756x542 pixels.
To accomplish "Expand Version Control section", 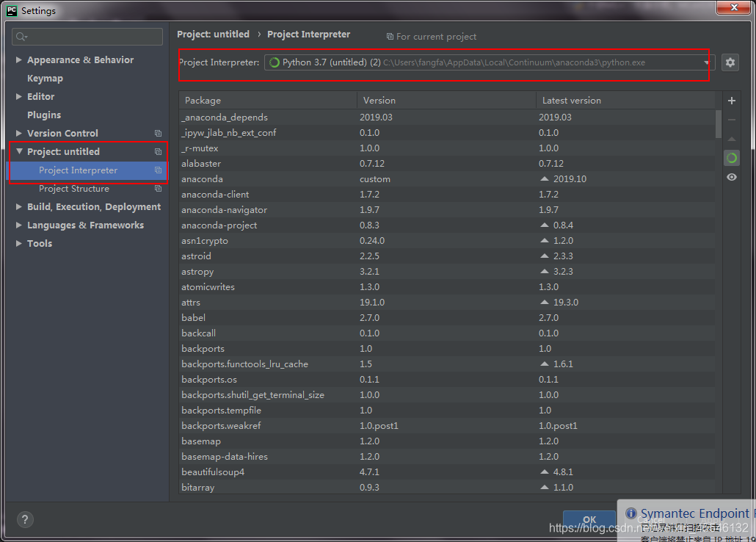I will coord(19,133).
